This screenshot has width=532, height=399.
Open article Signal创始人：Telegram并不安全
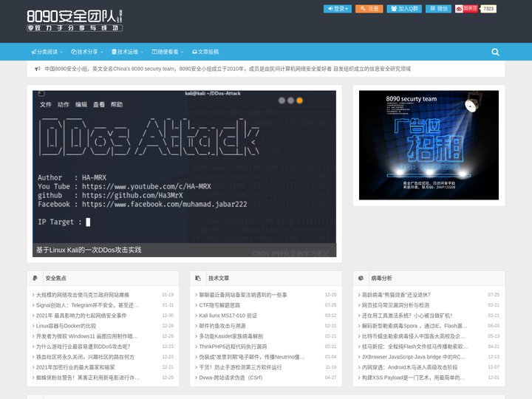pyautogui.click(x=87, y=305)
